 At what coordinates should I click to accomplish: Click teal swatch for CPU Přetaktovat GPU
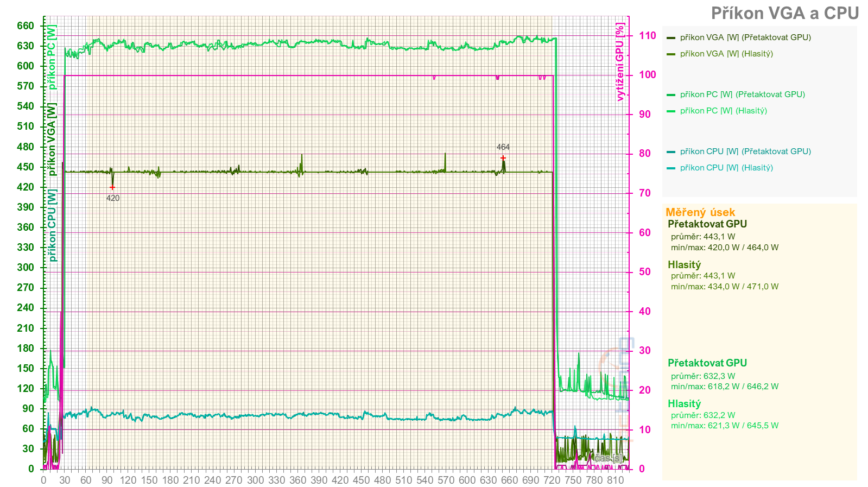pyautogui.click(x=671, y=152)
